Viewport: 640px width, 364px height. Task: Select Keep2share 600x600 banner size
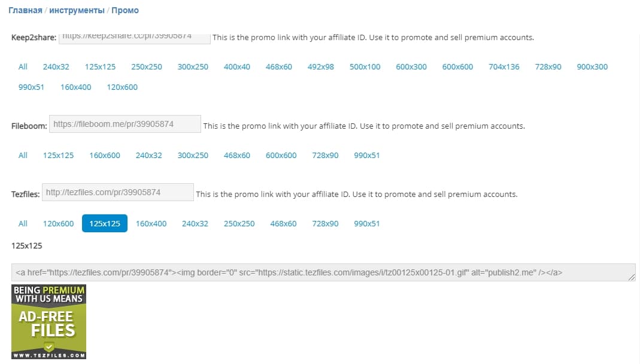click(x=457, y=66)
